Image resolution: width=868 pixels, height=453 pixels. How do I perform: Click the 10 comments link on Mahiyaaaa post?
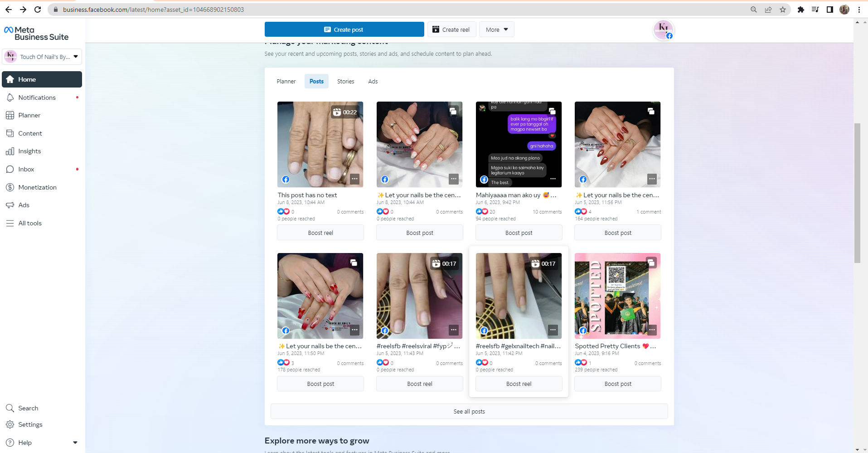tap(547, 212)
